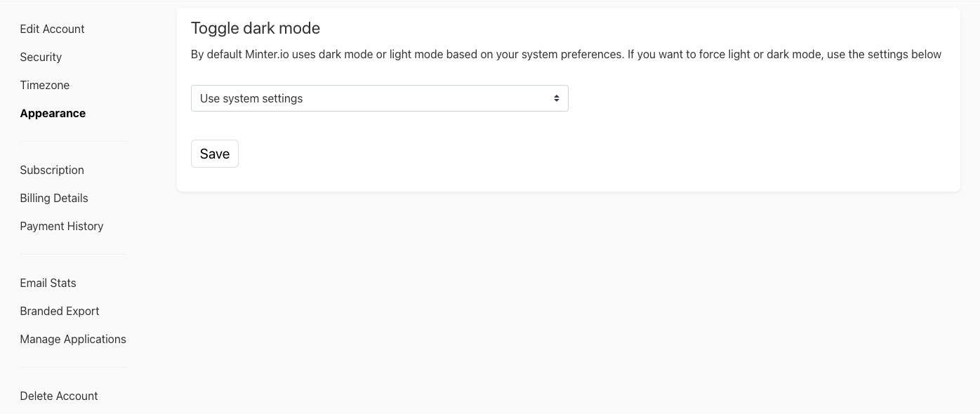Click the divider line below Appearance
This screenshot has height=414, width=980.
tap(73, 142)
